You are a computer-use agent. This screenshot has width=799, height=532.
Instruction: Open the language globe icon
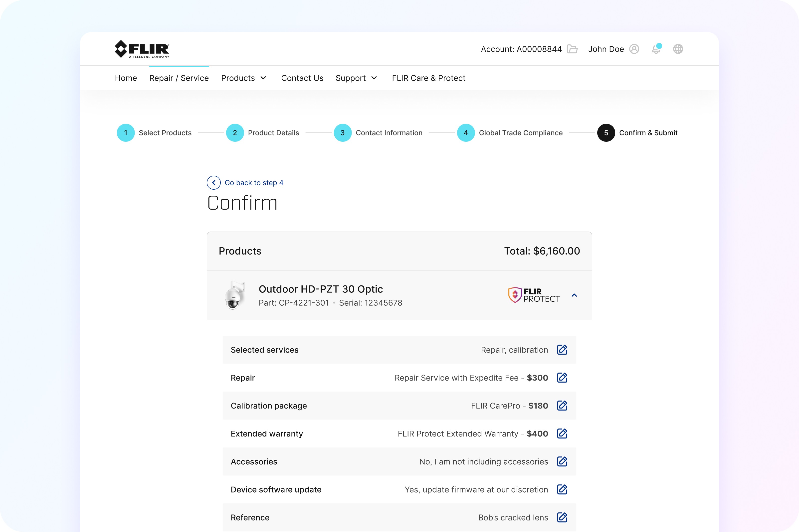click(x=678, y=49)
